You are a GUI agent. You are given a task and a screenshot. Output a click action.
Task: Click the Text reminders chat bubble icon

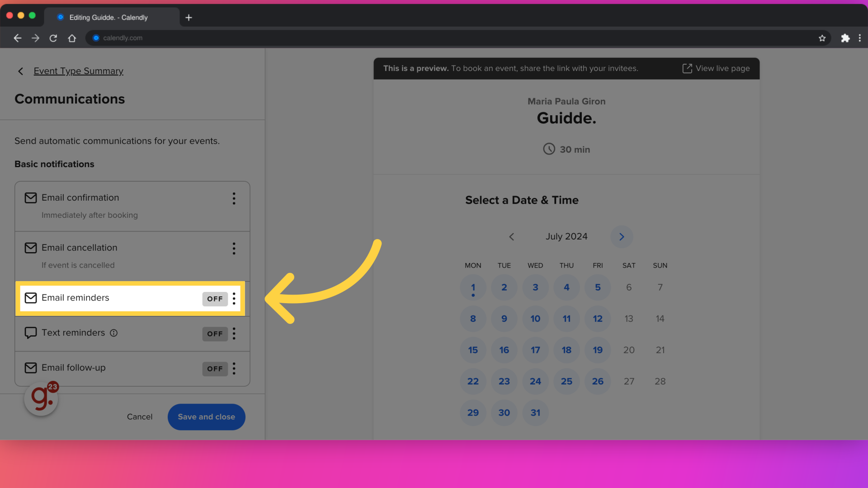30,333
